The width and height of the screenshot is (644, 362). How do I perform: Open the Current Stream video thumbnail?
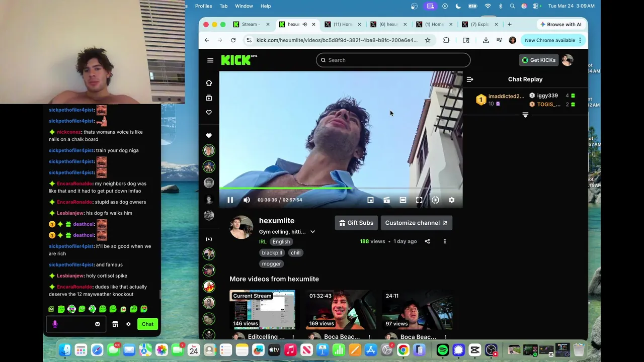pos(262,309)
